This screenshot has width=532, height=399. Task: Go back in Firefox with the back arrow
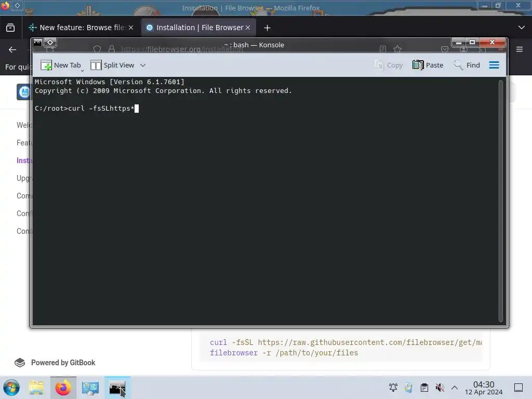[12, 49]
